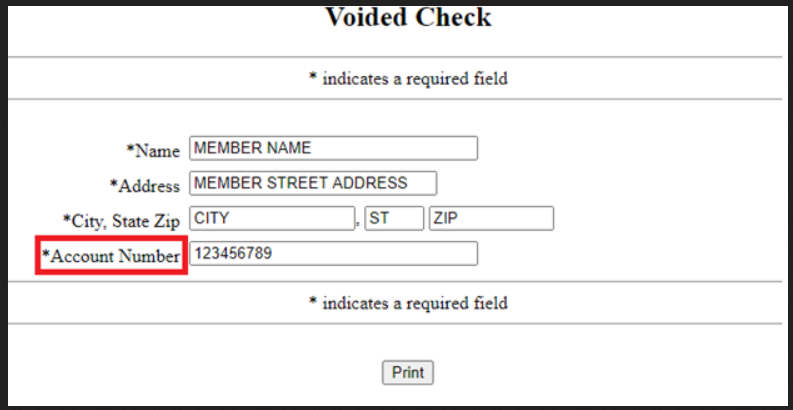Screen dimensions: 793x410
Task: Click the Account Number input field
Action: [x=333, y=254]
